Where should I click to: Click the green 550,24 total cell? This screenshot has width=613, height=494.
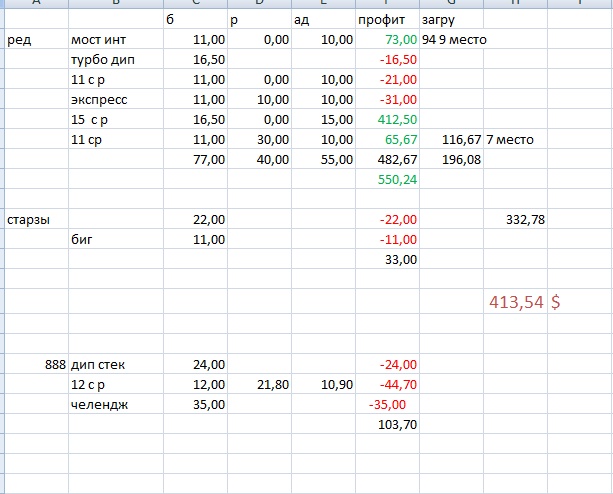[387, 179]
